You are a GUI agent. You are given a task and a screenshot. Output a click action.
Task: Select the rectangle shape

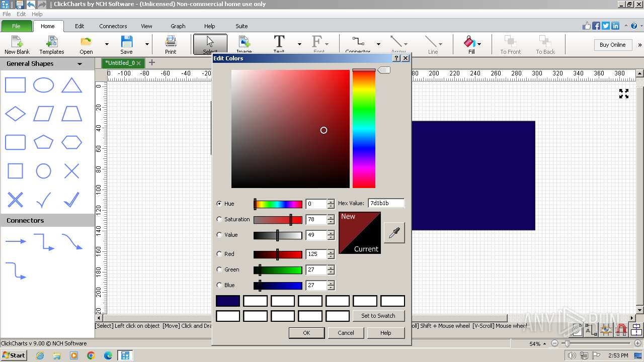[15, 85]
